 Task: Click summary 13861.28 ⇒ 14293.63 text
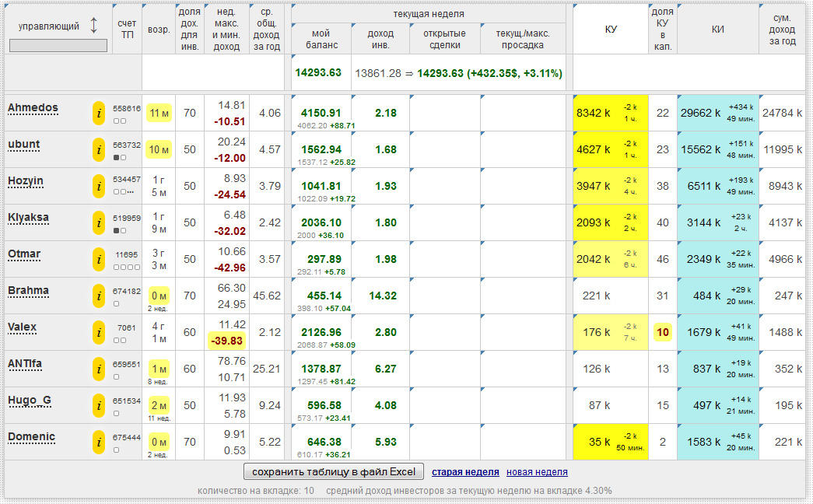click(x=458, y=73)
